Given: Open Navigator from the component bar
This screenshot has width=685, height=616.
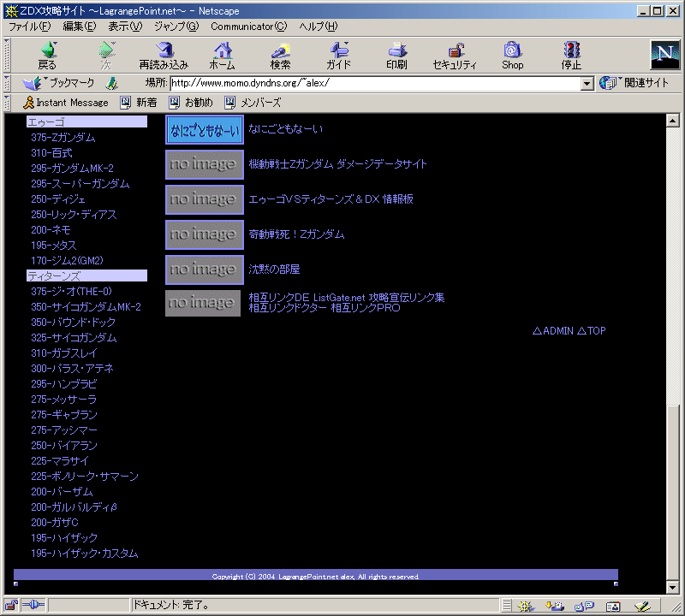Looking at the screenshot, I should (526, 606).
